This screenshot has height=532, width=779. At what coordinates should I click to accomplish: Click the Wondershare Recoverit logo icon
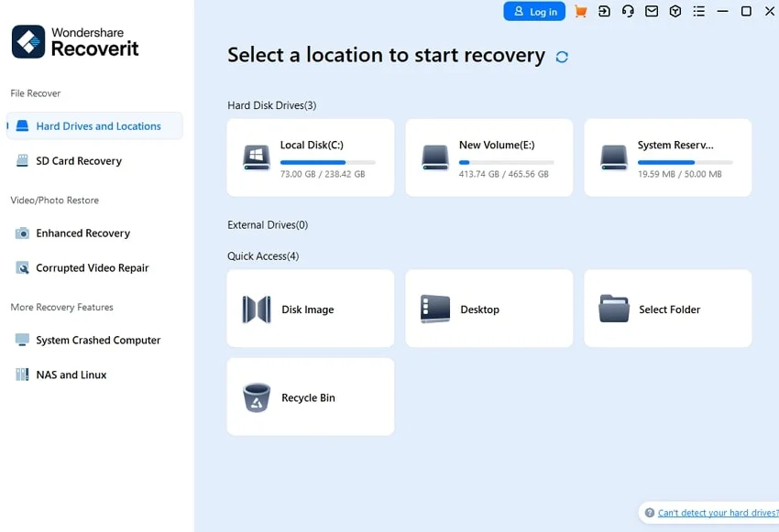(28, 42)
